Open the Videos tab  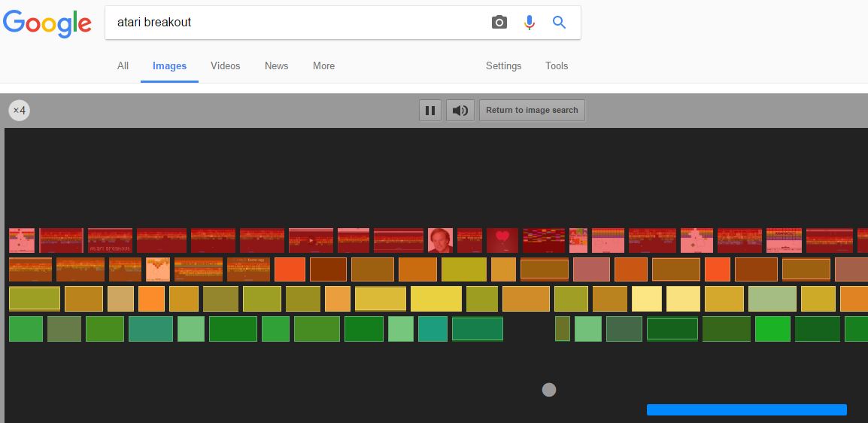pyautogui.click(x=226, y=66)
